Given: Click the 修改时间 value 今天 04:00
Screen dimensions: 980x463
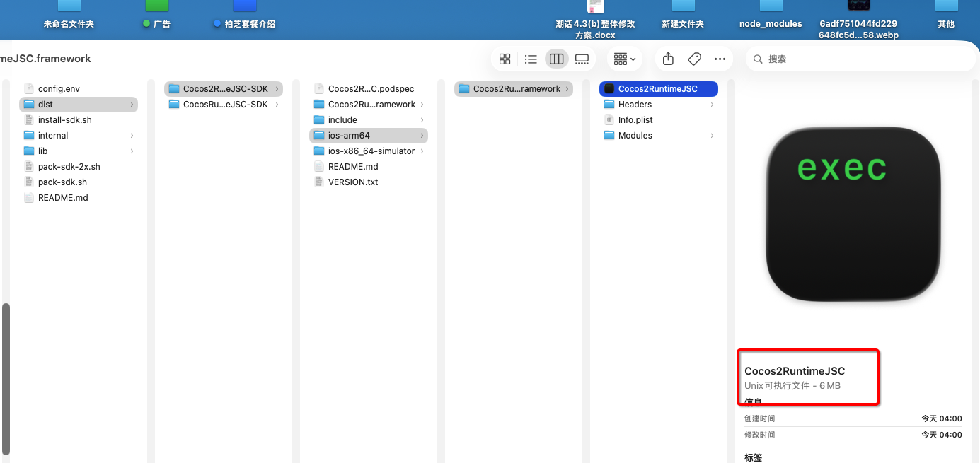Looking at the screenshot, I should (941, 435).
